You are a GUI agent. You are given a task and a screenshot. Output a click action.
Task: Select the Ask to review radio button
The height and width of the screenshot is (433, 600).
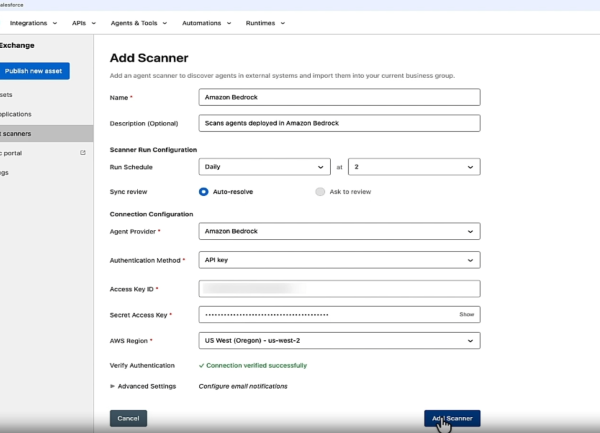[320, 192]
